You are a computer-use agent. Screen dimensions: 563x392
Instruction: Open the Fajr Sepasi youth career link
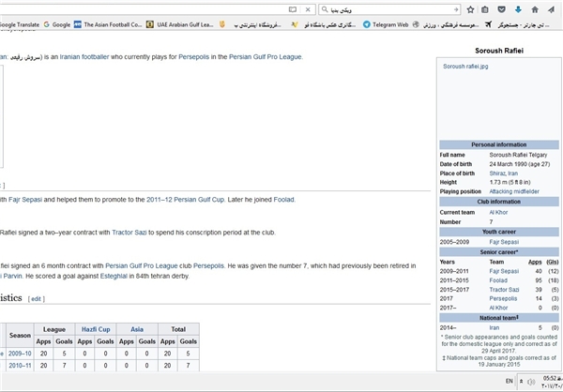504,242
